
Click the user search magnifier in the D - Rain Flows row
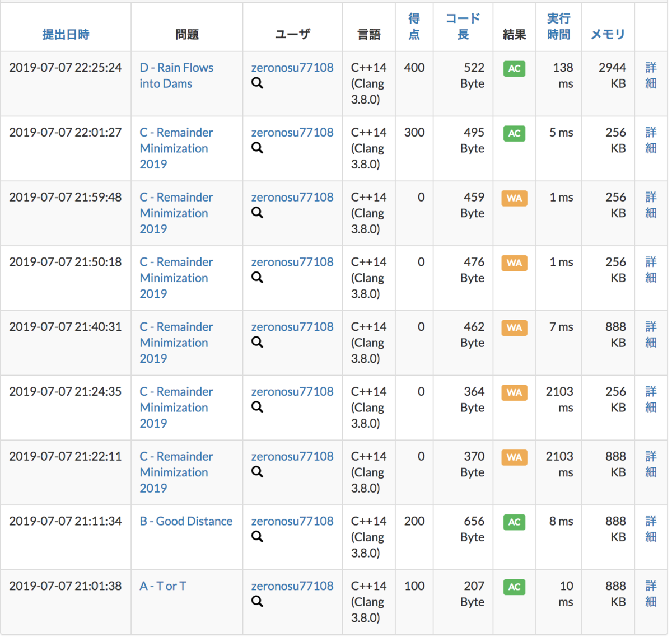pyautogui.click(x=257, y=83)
